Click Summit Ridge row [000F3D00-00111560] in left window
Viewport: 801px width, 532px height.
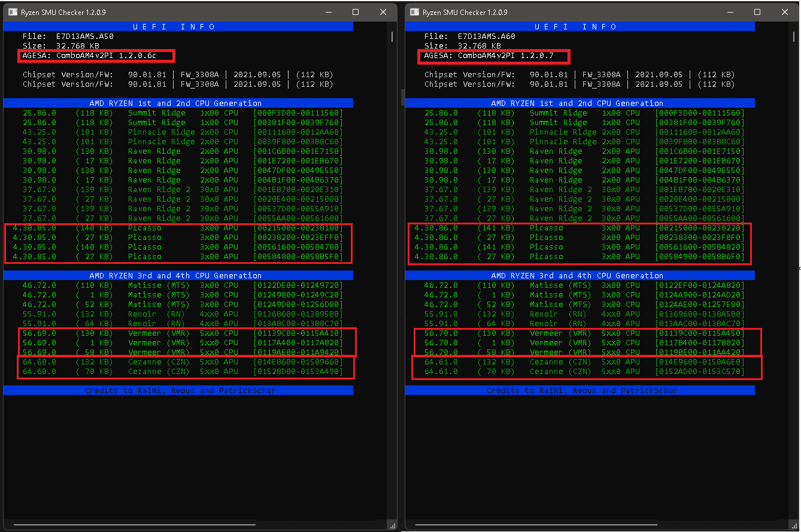pyautogui.click(x=183, y=113)
